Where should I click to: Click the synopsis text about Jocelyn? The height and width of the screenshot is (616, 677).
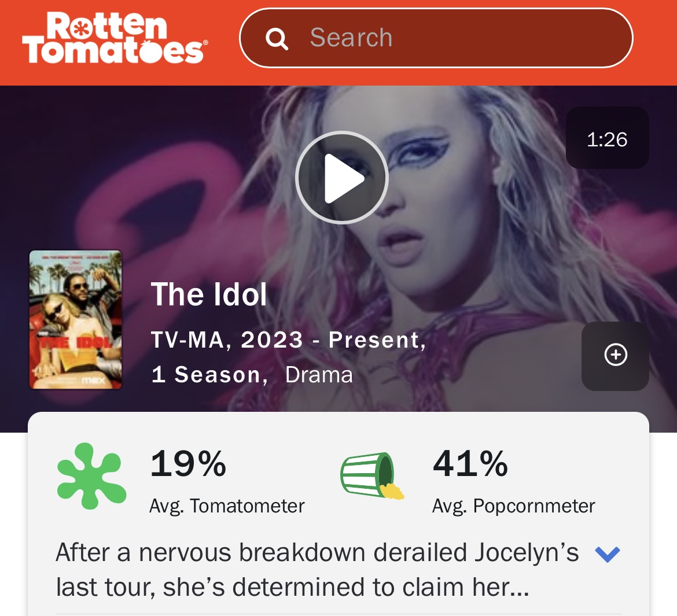tap(317, 570)
